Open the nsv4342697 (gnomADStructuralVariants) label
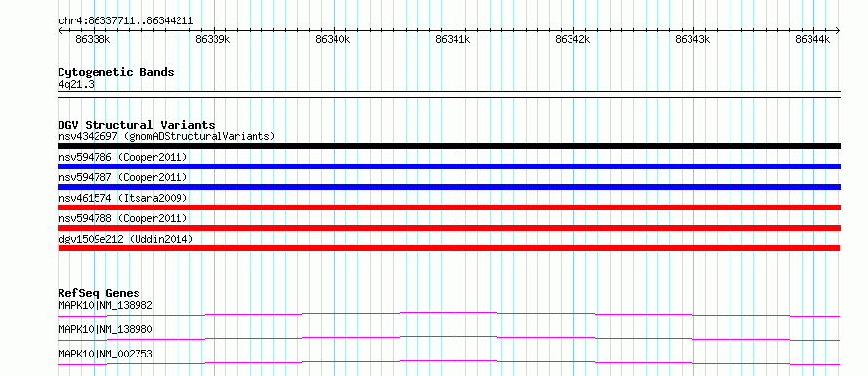Screen dimensions: 868x376 [x=167, y=136]
